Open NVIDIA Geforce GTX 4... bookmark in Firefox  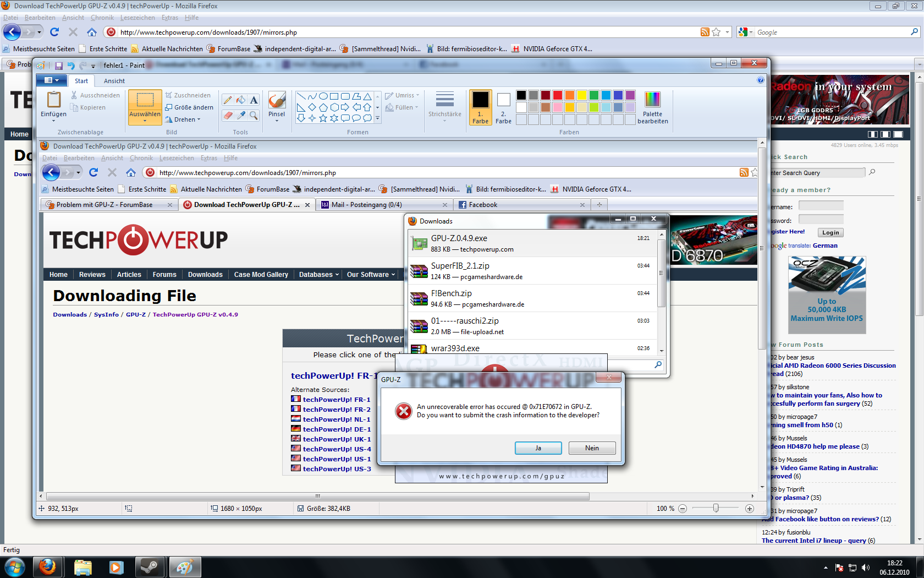(552, 49)
